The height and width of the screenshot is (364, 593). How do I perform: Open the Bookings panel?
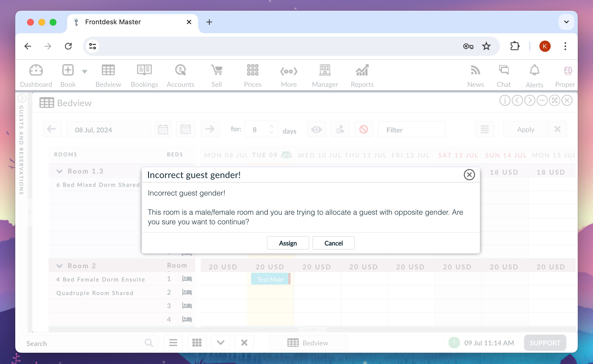(x=144, y=75)
